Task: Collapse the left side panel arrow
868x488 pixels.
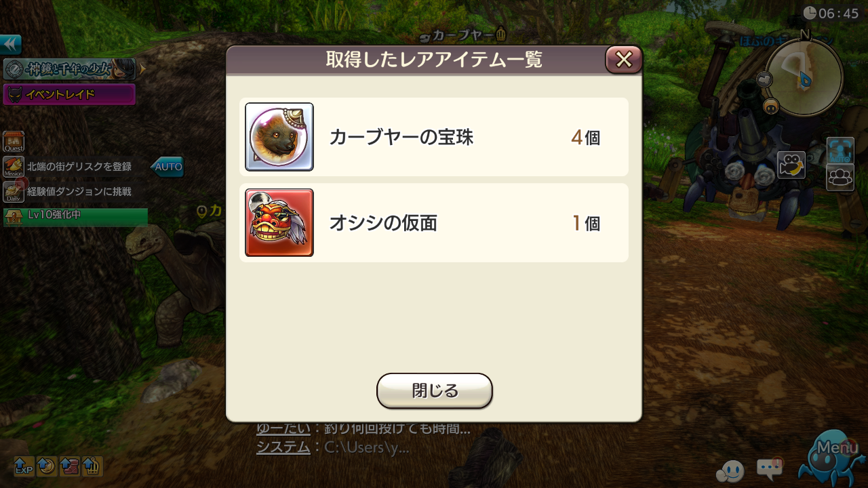Action: [10, 45]
